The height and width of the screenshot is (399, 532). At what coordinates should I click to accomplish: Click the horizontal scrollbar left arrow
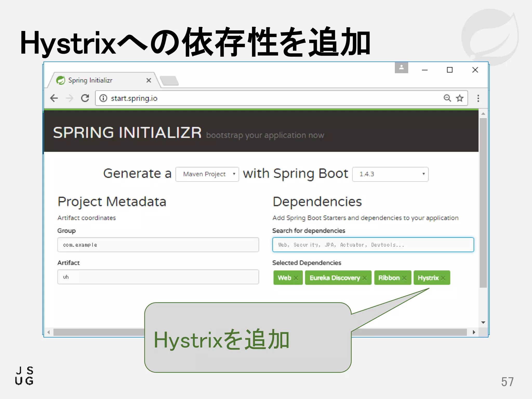49,332
